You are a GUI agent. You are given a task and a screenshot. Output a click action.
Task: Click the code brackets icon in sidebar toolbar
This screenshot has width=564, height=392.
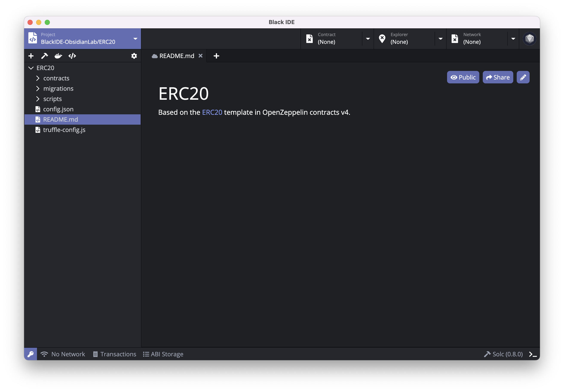click(72, 56)
